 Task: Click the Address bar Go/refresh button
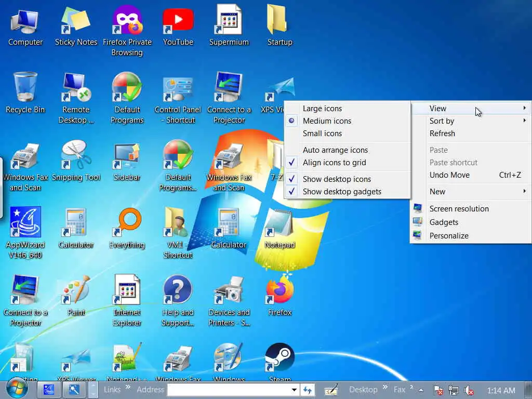(308, 390)
